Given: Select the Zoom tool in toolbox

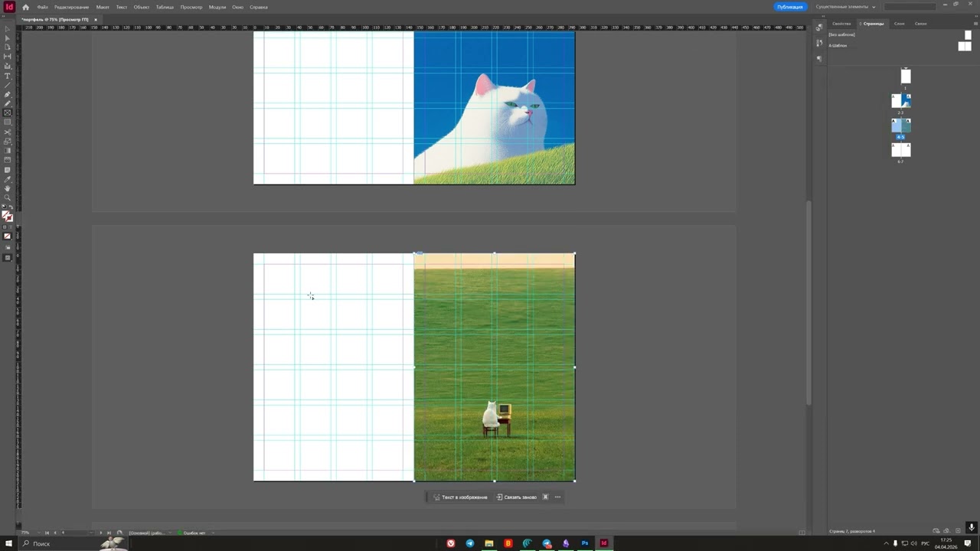Looking at the screenshot, I should (8, 197).
